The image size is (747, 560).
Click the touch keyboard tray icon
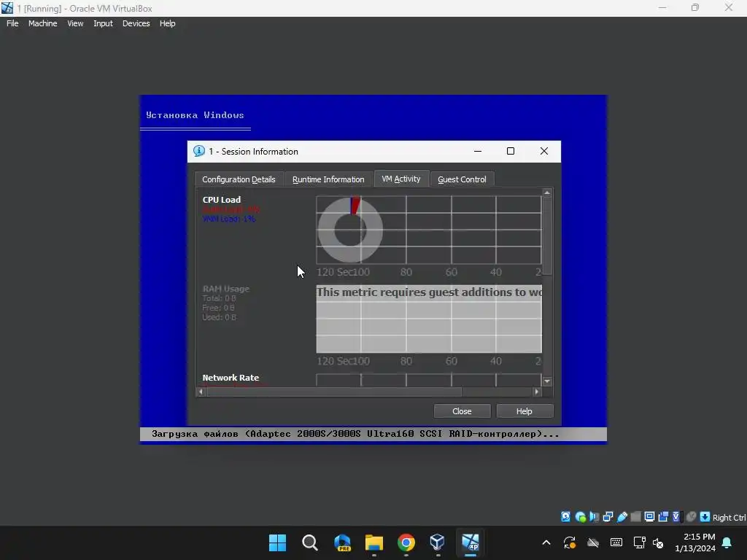(616, 542)
